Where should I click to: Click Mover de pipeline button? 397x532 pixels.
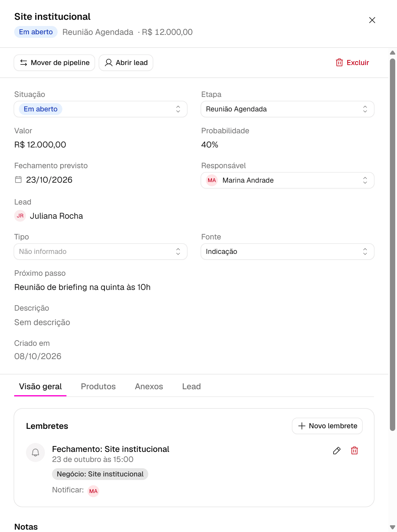(54, 63)
